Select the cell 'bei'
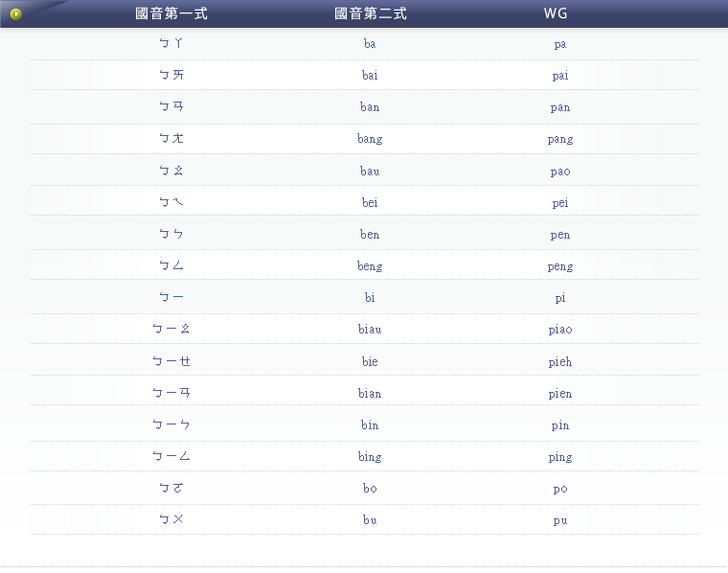This screenshot has height=573, width=728. coord(370,202)
